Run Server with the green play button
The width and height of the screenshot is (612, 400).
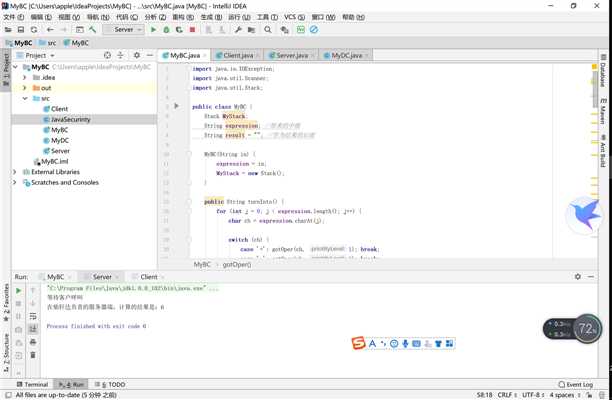(153, 30)
